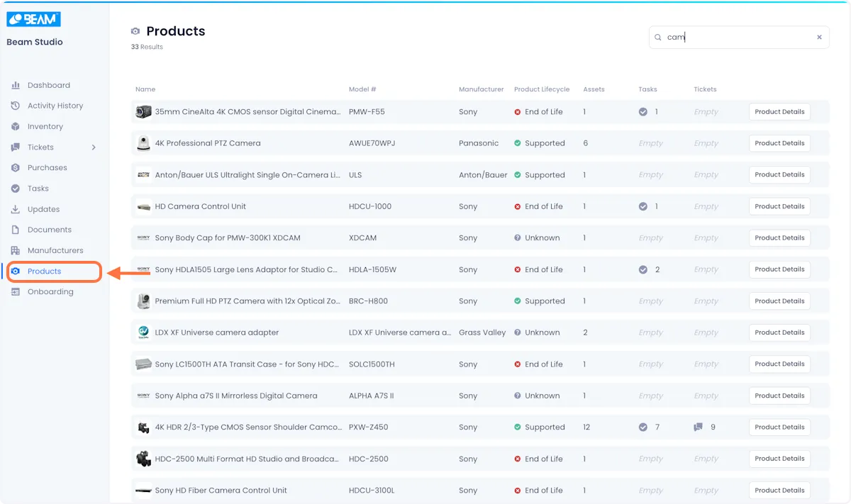Clear the search with the X icon
This screenshot has height=504, width=851.
[819, 37]
